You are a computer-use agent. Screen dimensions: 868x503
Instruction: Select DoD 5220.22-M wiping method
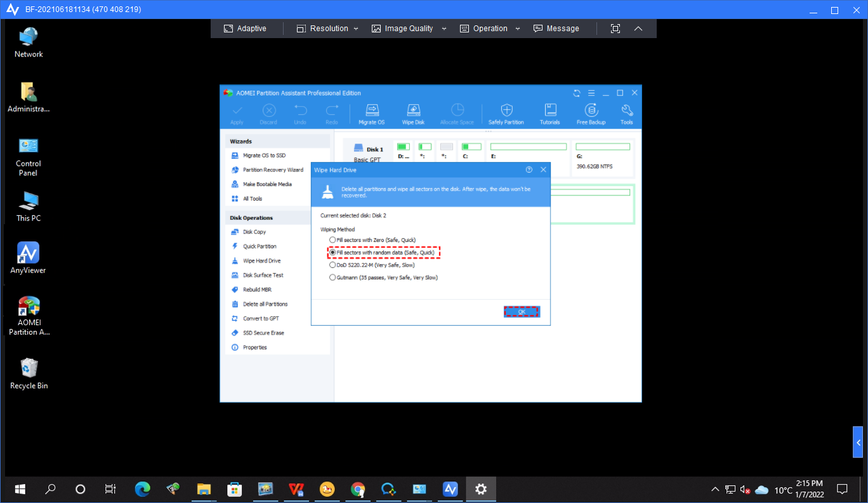point(332,265)
